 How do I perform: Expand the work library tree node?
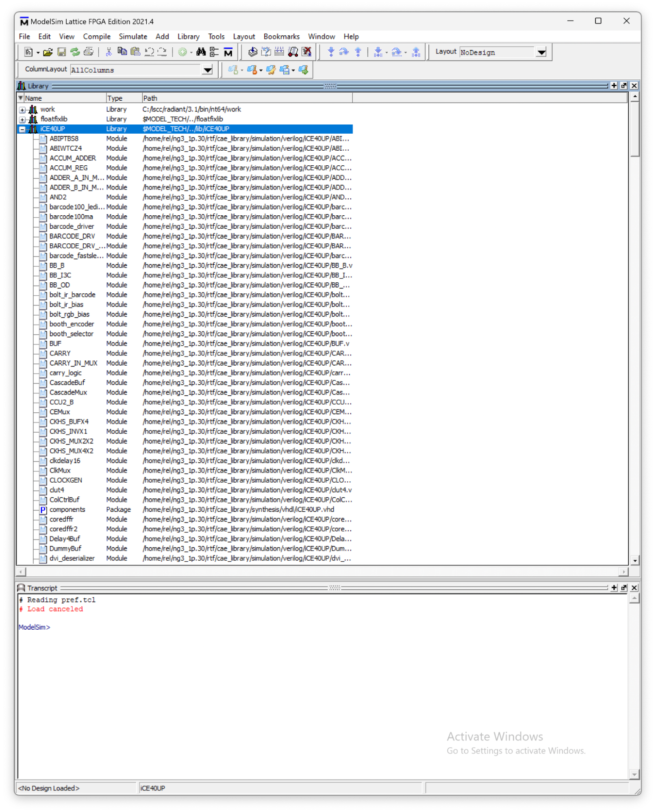pos(22,110)
